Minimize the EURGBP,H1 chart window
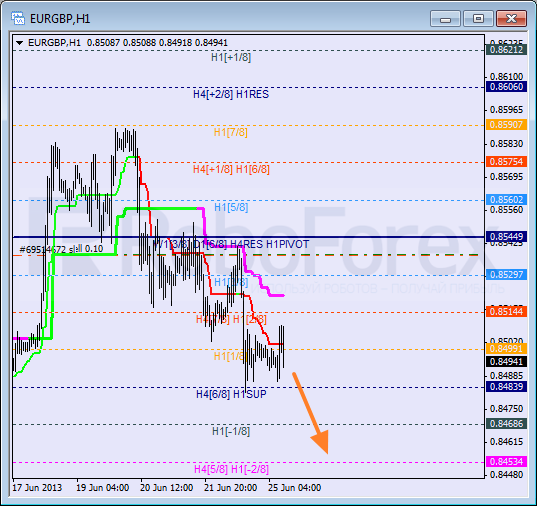 pyautogui.click(x=445, y=18)
